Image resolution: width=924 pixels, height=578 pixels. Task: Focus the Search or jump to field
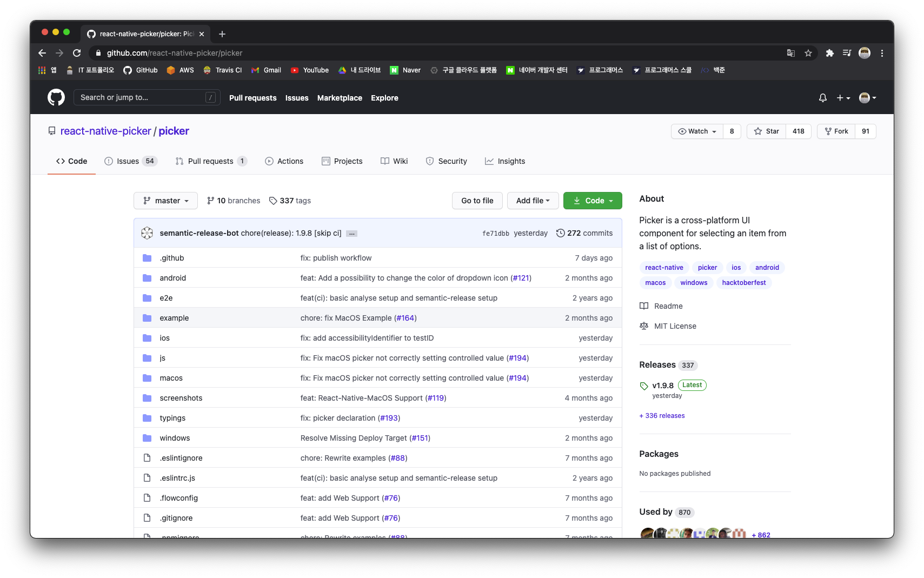click(147, 97)
